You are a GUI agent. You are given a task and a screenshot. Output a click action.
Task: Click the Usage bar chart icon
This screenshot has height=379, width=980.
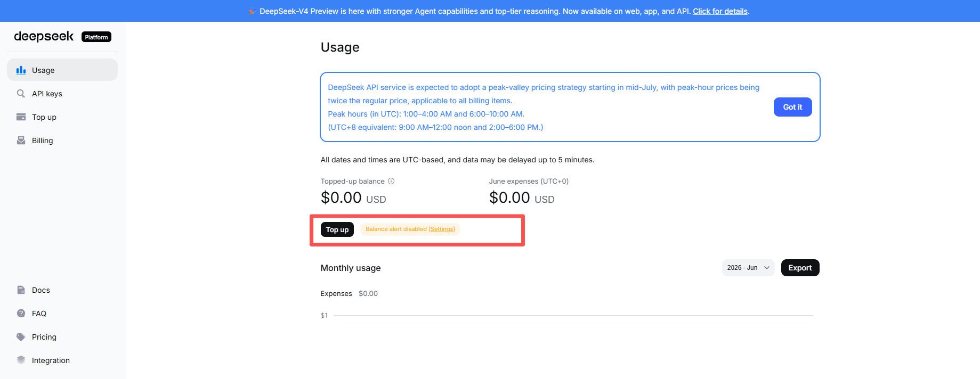pyautogui.click(x=21, y=70)
